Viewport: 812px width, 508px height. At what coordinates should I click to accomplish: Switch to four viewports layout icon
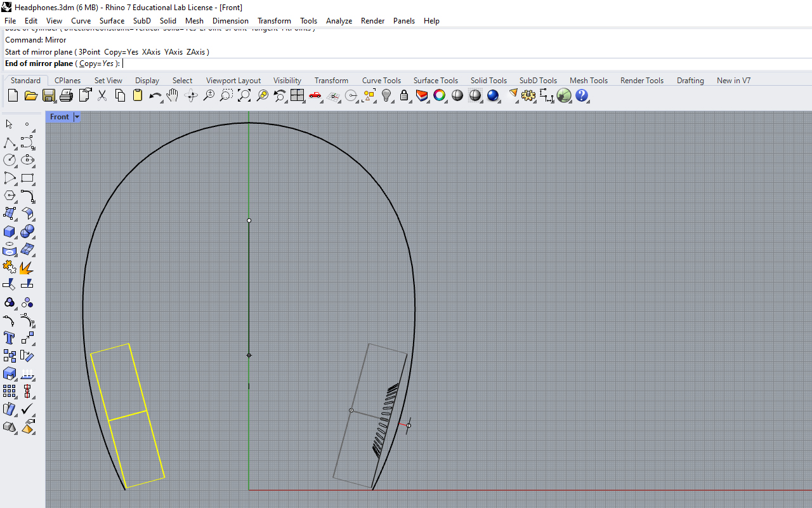pos(298,96)
